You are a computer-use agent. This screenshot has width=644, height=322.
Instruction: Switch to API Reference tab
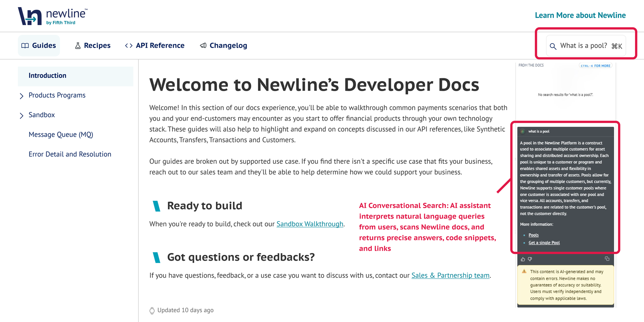point(155,46)
